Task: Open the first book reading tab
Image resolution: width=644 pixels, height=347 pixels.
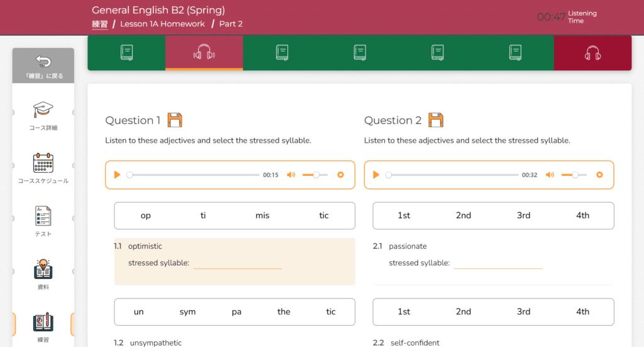Action: click(x=126, y=53)
